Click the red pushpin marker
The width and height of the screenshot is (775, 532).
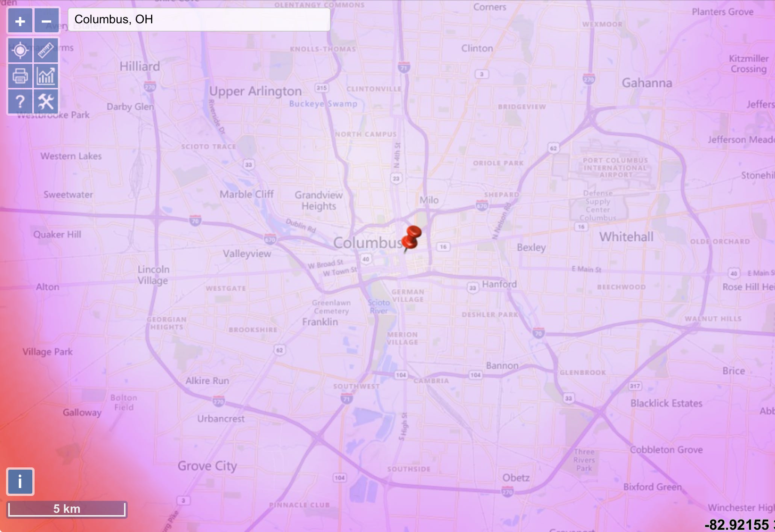[x=411, y=239]
